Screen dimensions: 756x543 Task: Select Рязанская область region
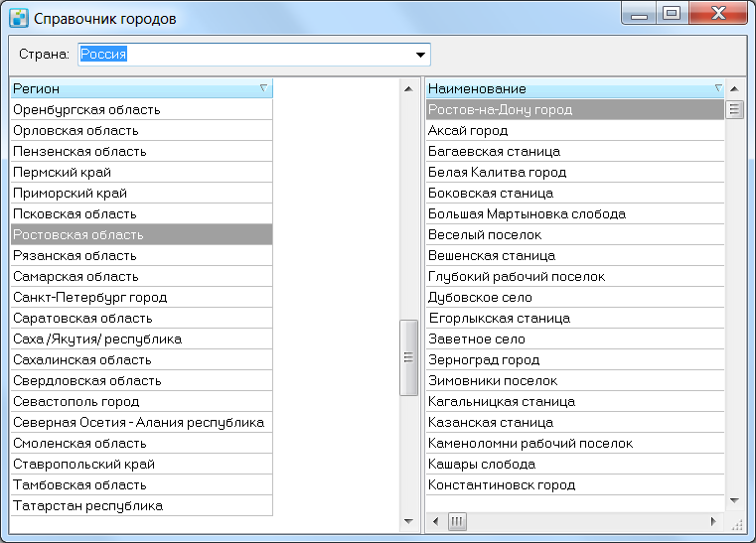[x=142, y=255]
